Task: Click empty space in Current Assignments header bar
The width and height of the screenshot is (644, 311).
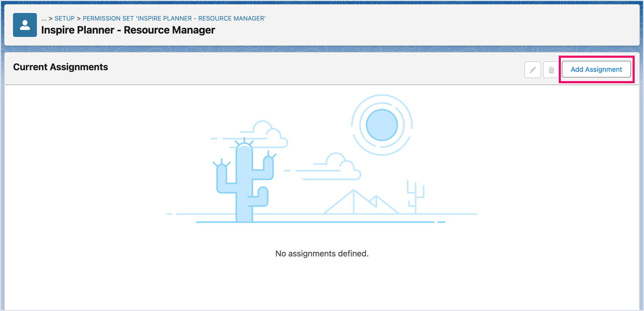Action: point(312,68)
